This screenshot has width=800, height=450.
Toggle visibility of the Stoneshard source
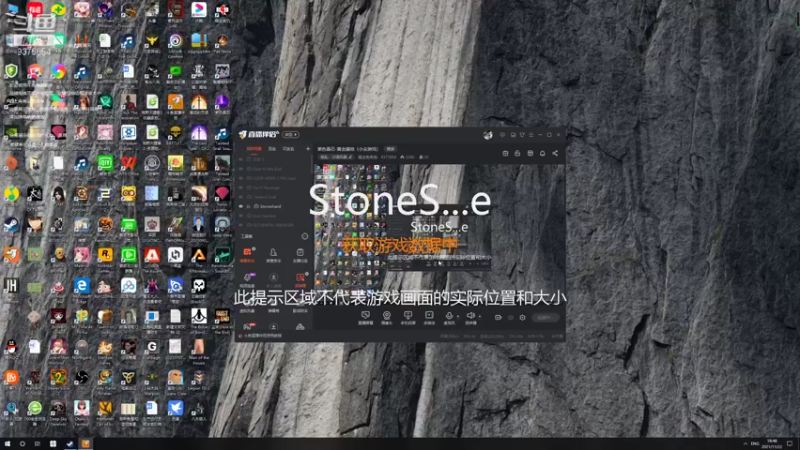tap(241, 207)
